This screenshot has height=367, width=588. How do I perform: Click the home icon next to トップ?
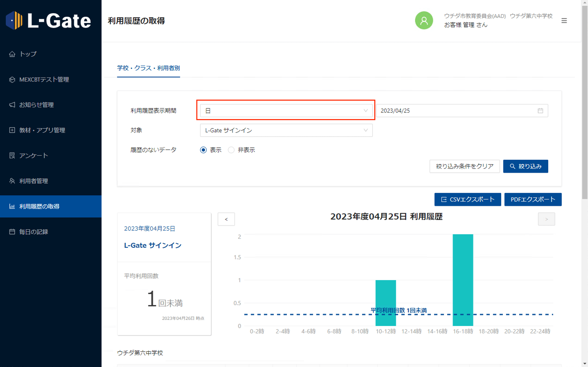[x=12, y=54]
